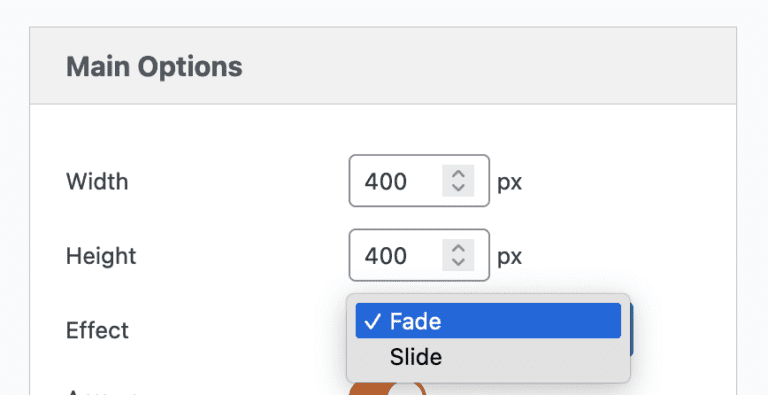
Task: Decrease Width using the down arrow
Action: pyautogui.click(x=458, y=188)
